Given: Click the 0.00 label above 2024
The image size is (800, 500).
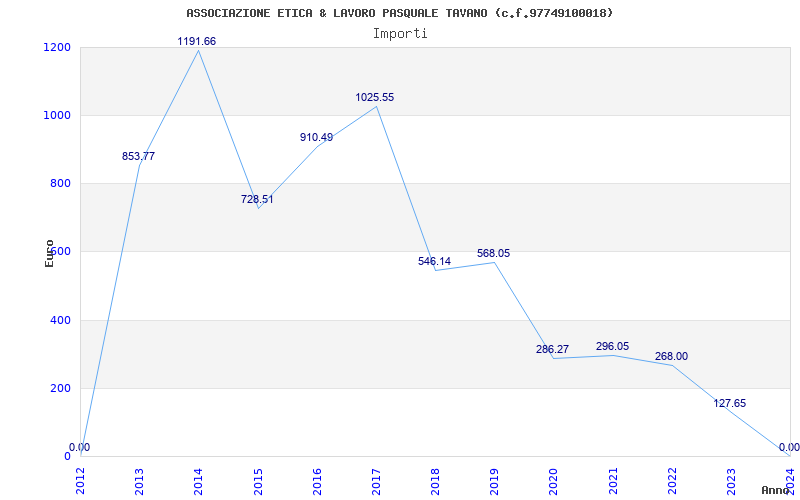Looking at the screenshot, I should click(x=790, y=447).
